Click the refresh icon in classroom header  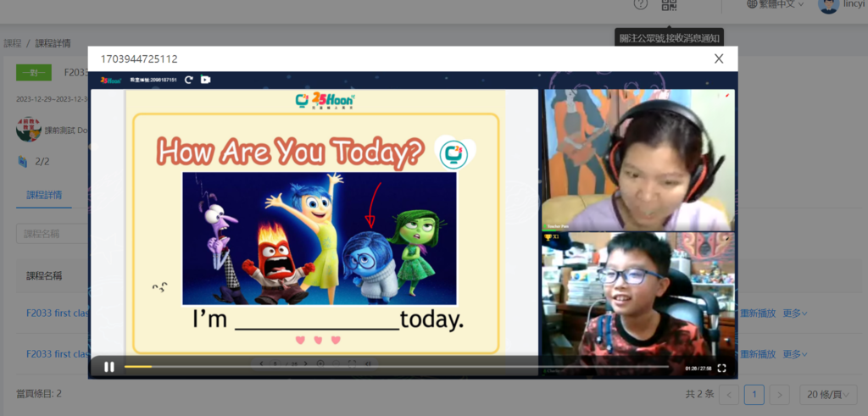pos(189,80)
